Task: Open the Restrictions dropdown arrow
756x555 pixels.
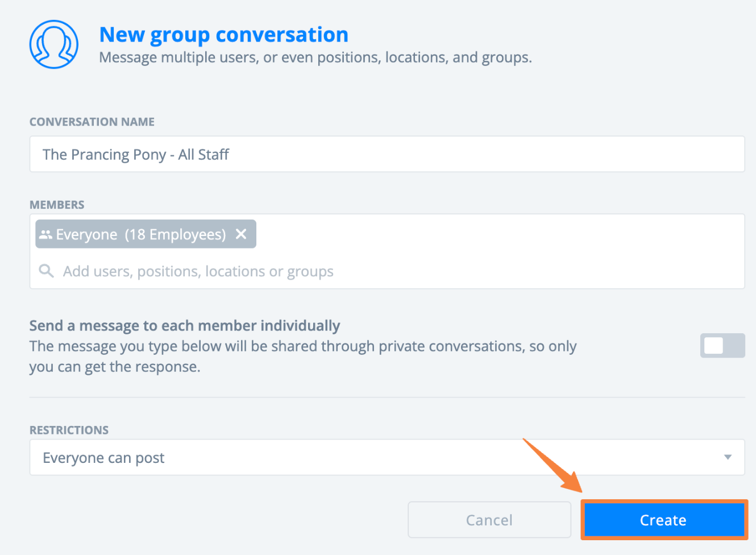Action: click(x=728, y=457)
